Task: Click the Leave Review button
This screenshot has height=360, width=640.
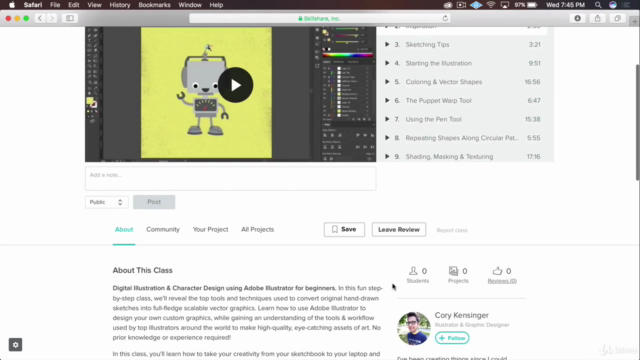Action: pos(399,229)
